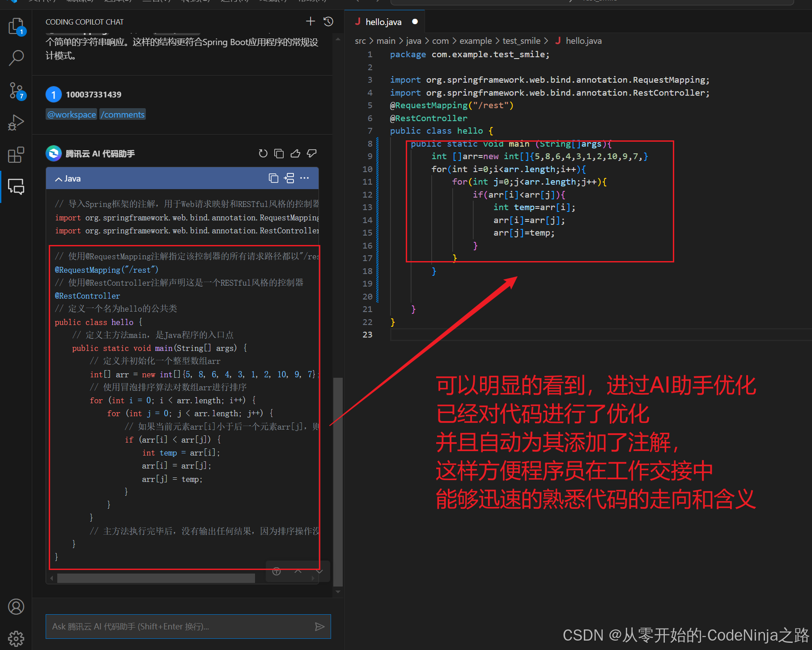Image resolution: width=812 pixels, height=650 pixels.
Task: Select com in the breadcrumb
Action: point(440,41)
